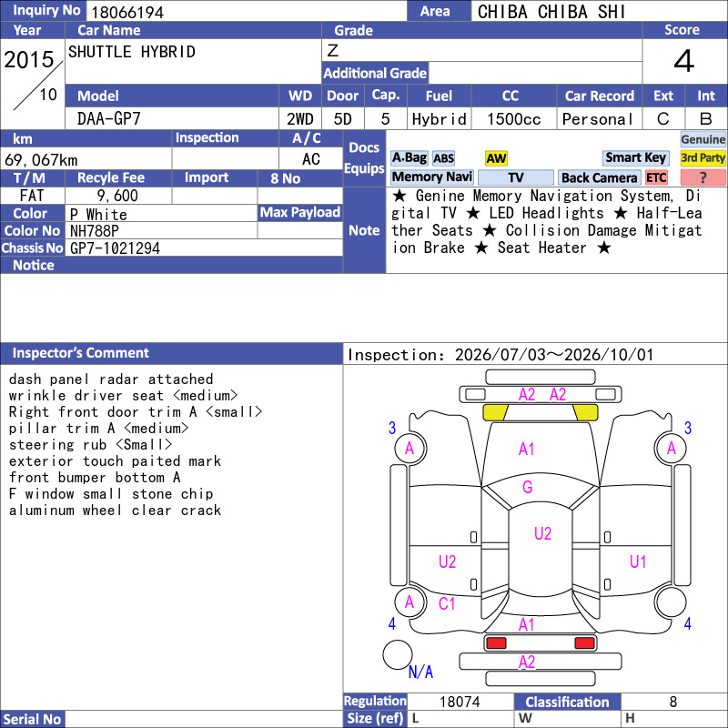Click the 'F window small stone chip' comment
The image size is (728, 728).
point(111,494)
